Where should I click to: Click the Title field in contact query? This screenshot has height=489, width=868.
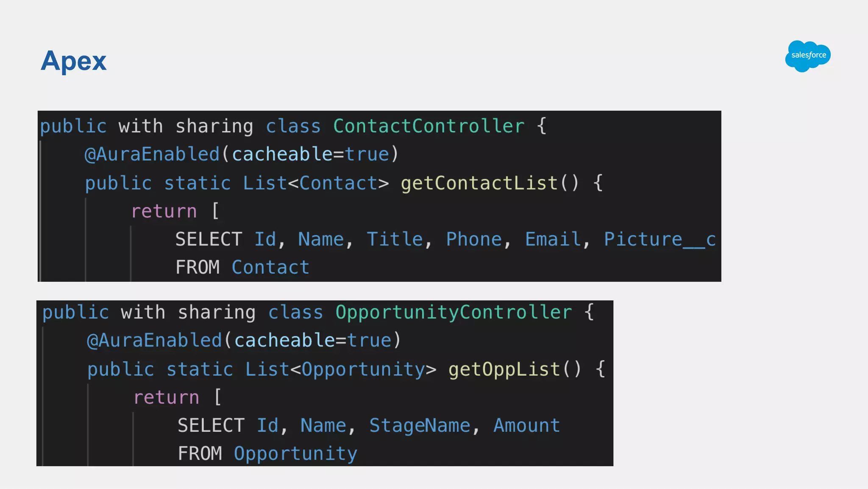click(395, 240)
